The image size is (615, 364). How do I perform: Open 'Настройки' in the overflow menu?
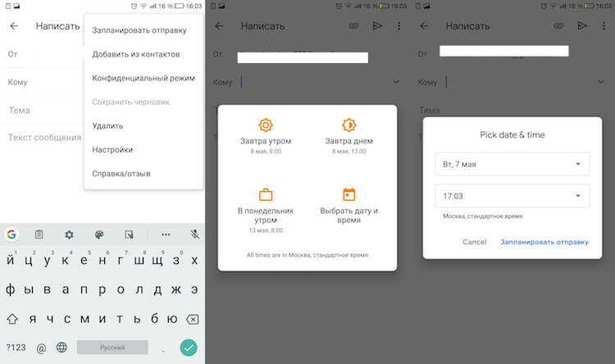(112, 149)
